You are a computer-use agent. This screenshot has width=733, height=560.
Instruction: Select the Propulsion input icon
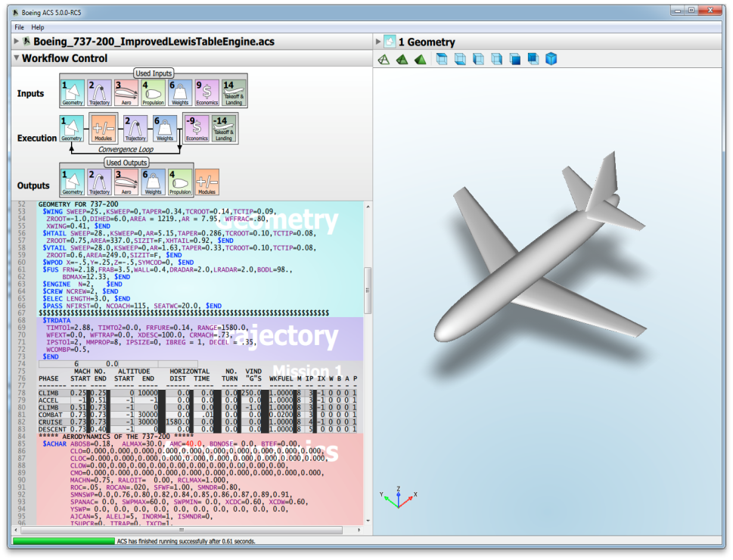point(153,92)
